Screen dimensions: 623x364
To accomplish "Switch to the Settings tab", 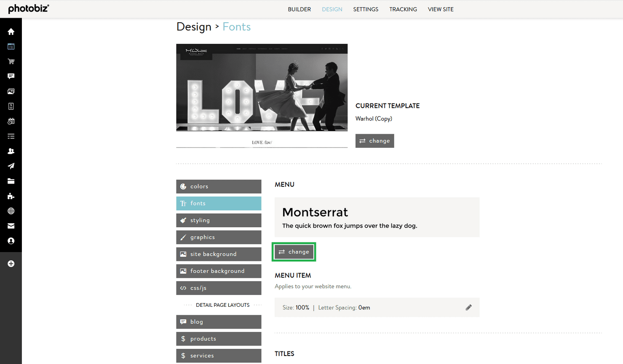I will (366, 9).
